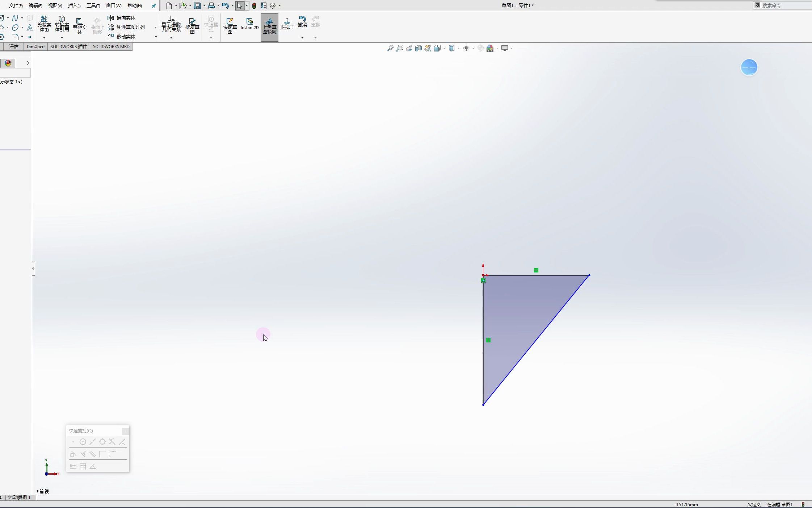Toggle the menu bar pin icon
The image size is (812, 508).
coord(153,6)
